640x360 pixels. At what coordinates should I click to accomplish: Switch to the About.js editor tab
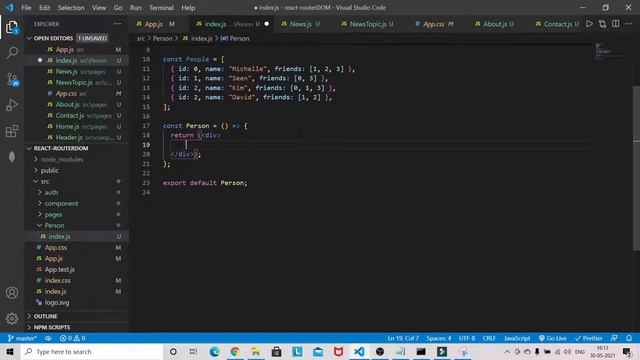(x=495, y=24)
